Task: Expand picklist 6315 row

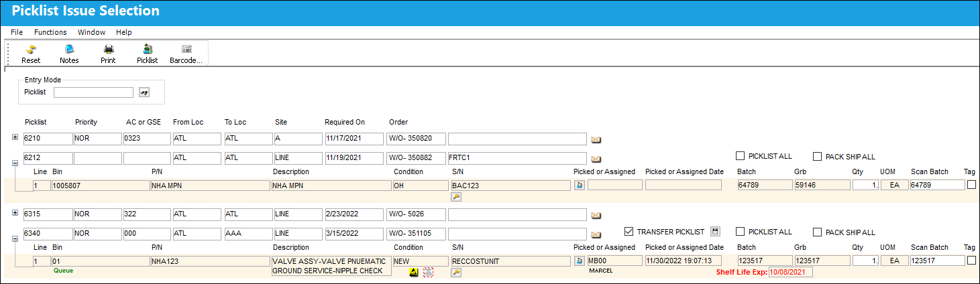Action: pyautogui.click(x=15, y=212)
